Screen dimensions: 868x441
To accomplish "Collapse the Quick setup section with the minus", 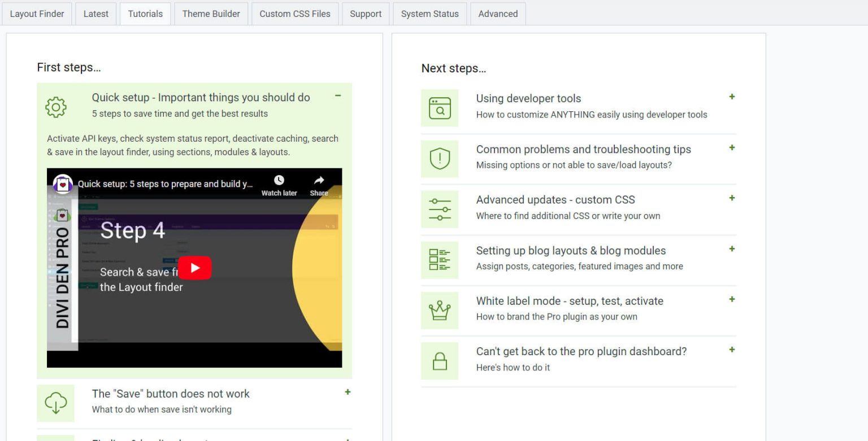I will tap(338, 96).
